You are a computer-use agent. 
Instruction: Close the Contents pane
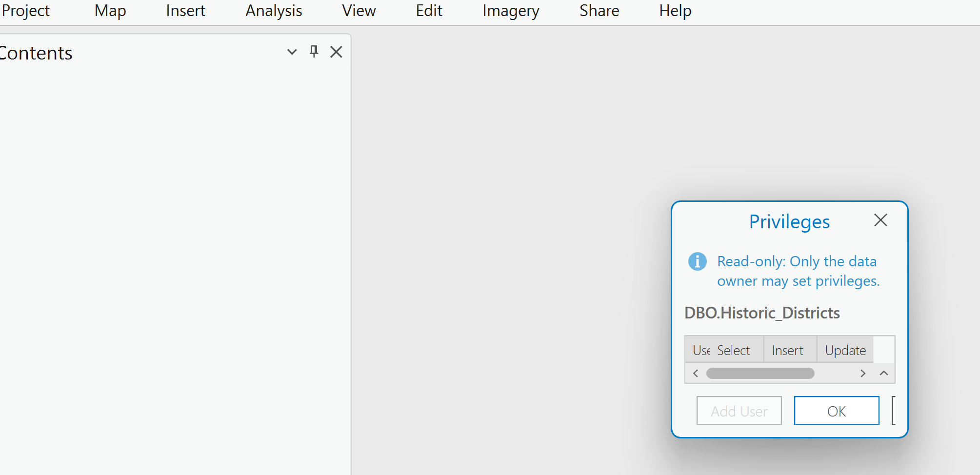pyautogui.click(x=336, y=52)
